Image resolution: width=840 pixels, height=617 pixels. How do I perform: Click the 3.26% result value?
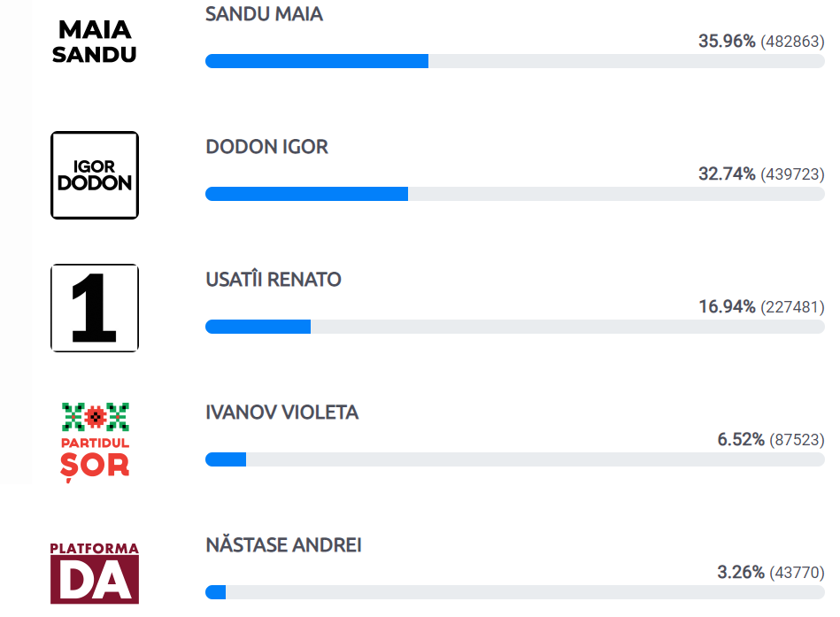[741, 573]
